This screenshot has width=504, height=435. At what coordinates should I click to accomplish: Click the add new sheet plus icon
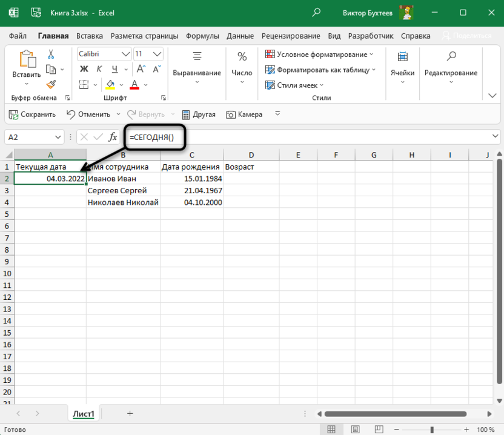pyautogui.click(x=130, y=413)
